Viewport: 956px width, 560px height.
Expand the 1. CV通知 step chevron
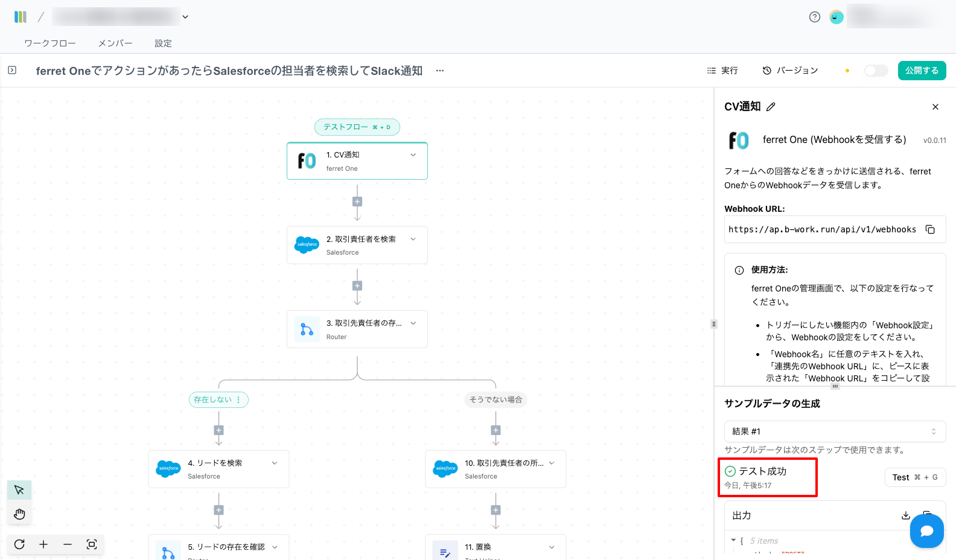click(x=413, y=155)
